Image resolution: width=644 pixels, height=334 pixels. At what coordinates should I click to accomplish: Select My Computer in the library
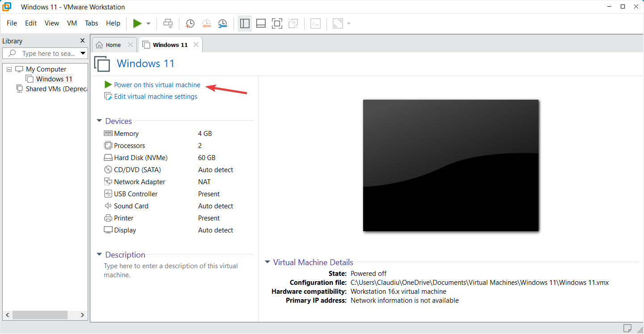[46, 69]
